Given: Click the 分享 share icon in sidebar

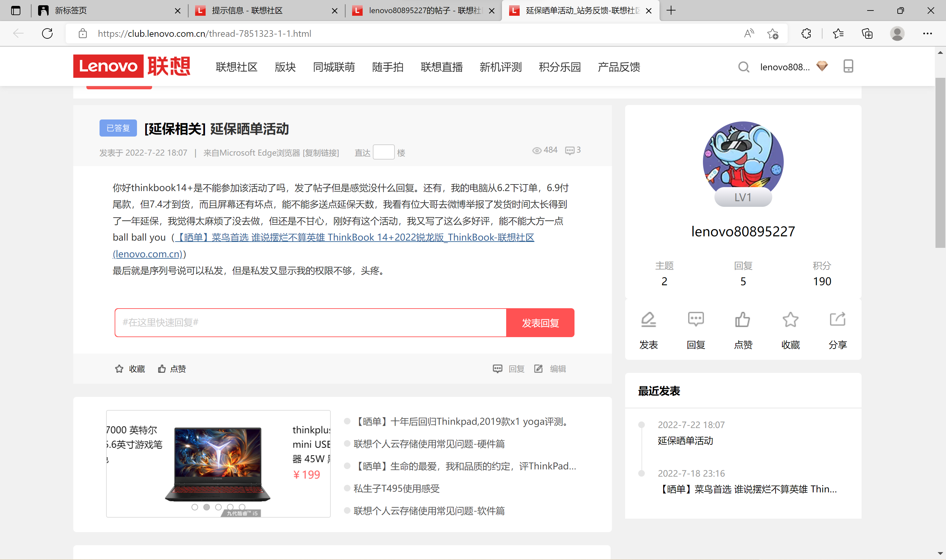Looking at the screenshot, I should pos(837,319).
